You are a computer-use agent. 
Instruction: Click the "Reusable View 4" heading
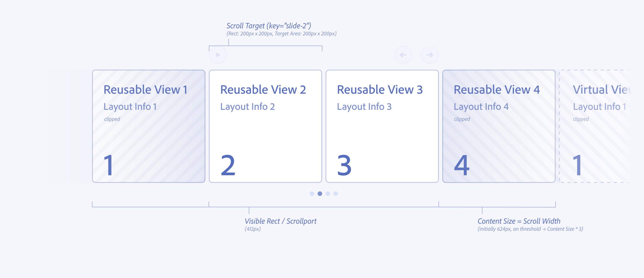(x=496, y=90)
